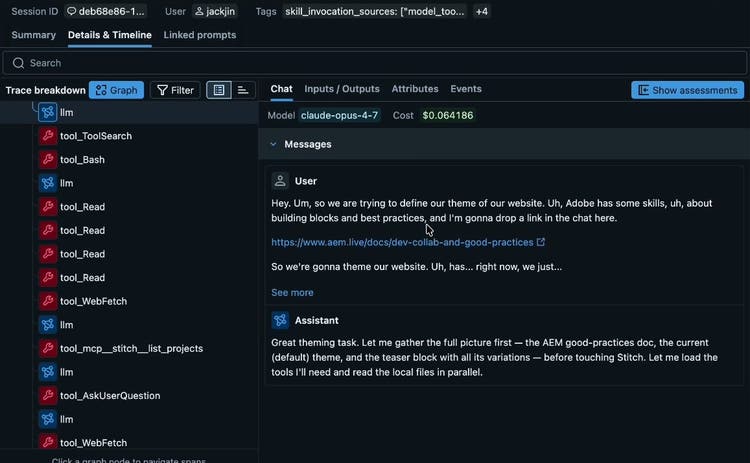
Task: Click the Show assessments button
Action: pos(687,90)
